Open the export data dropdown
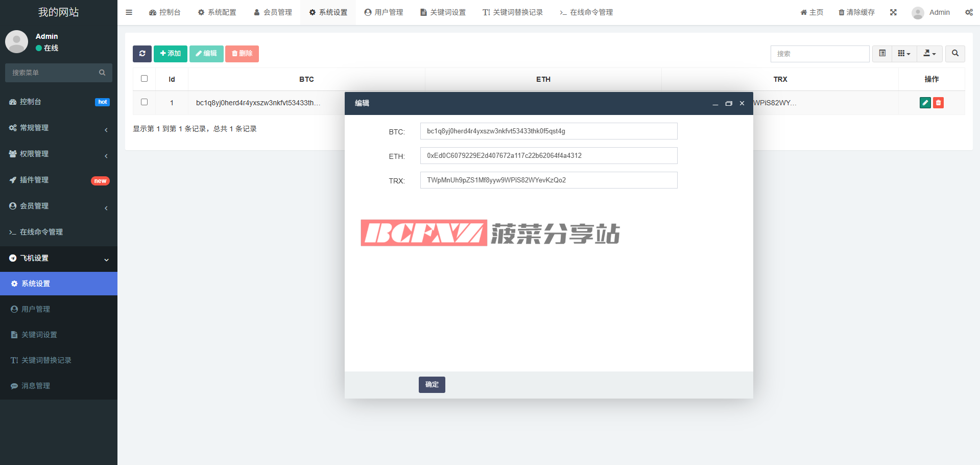The image size is (980, 465). click(929, 54)
